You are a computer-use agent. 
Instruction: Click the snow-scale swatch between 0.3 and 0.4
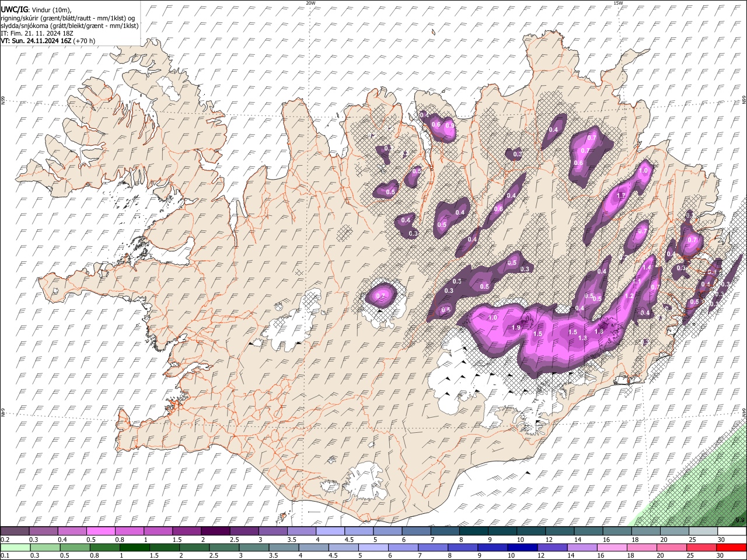(43, 531)
